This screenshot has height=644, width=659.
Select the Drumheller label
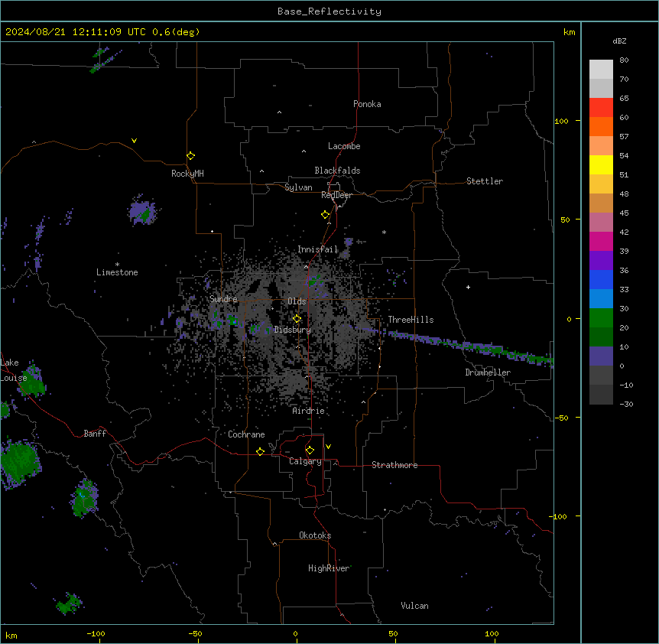pos(488,372)
